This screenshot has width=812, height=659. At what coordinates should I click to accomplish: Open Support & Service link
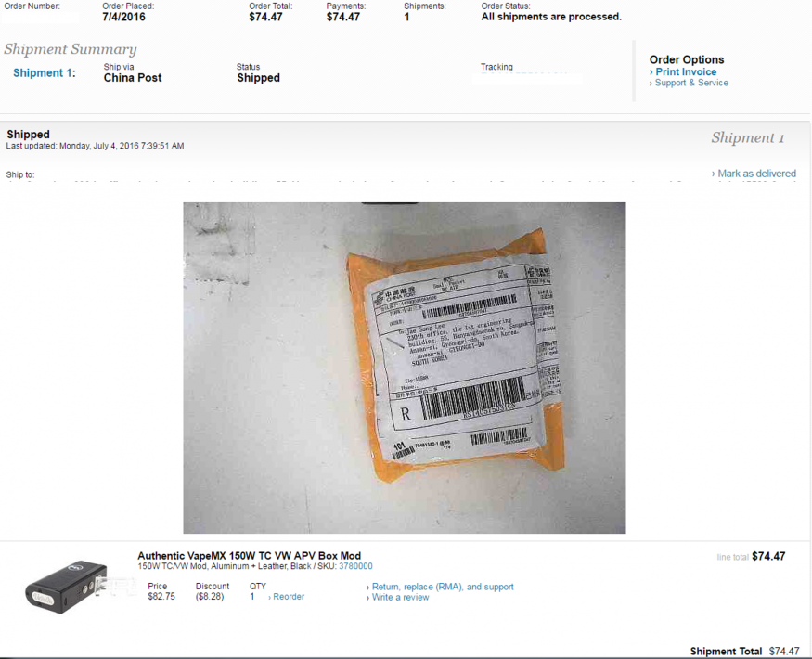(x=691, y=83)
